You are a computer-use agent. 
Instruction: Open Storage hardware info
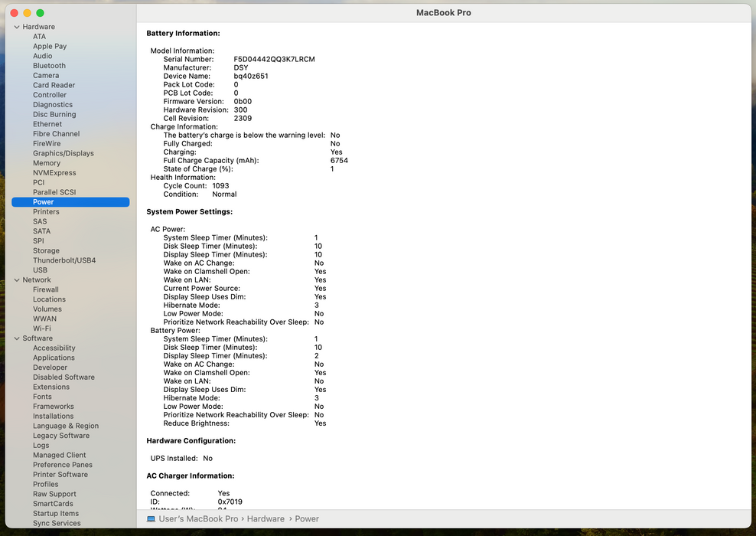pyautogui.click(x=46, y=251)
